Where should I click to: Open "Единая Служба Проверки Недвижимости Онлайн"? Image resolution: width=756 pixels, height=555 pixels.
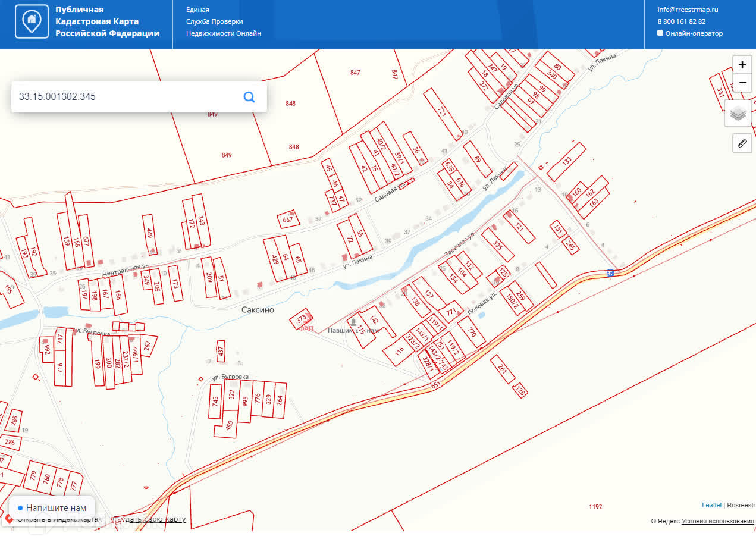[223, 21]
